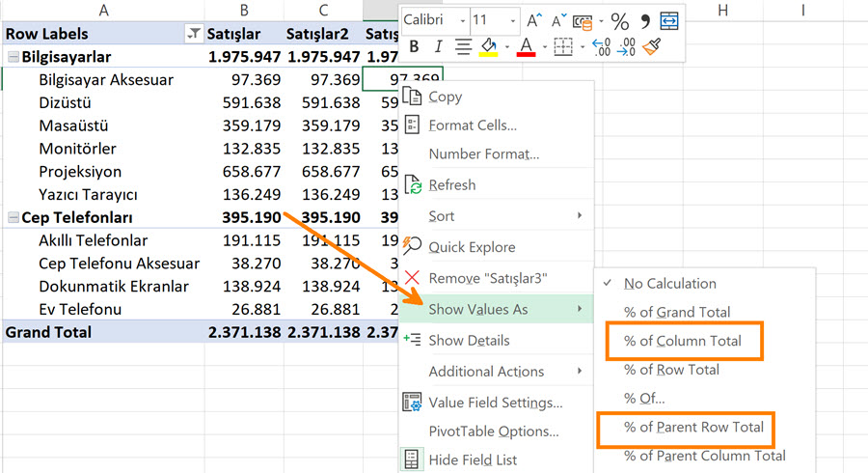Image resolution: width=868 pixels, height=473 pixels.
Task: Click the format painter brush icon
Action: (x=652, y=46)
